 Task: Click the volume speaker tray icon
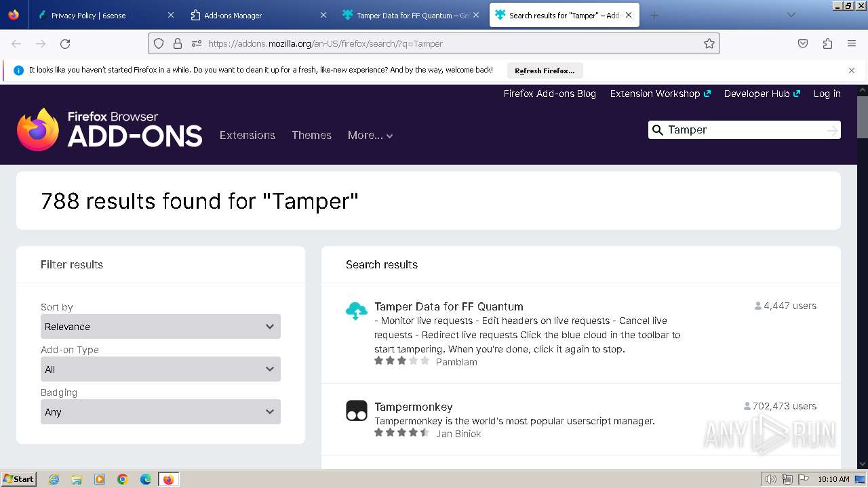point(771,479)
